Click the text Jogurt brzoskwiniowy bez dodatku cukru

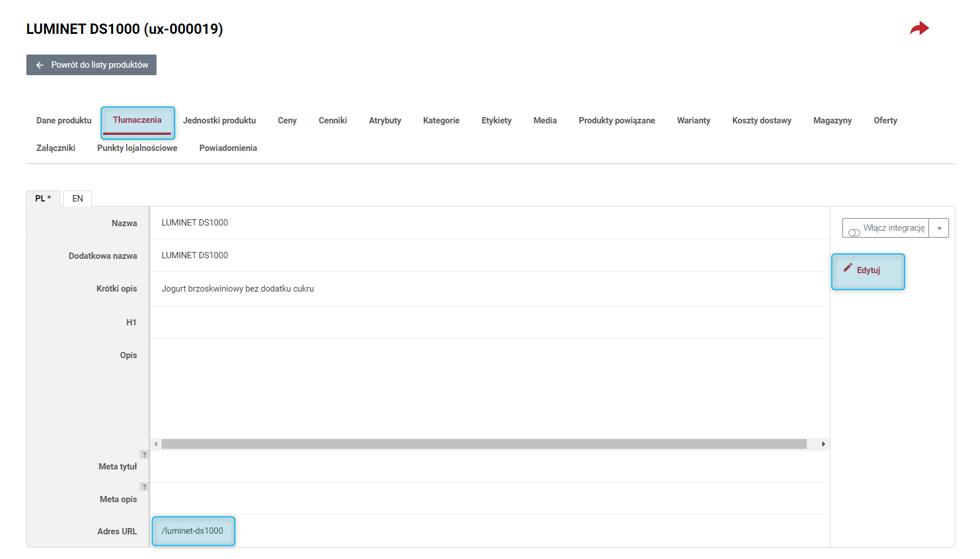click(238, 289)
